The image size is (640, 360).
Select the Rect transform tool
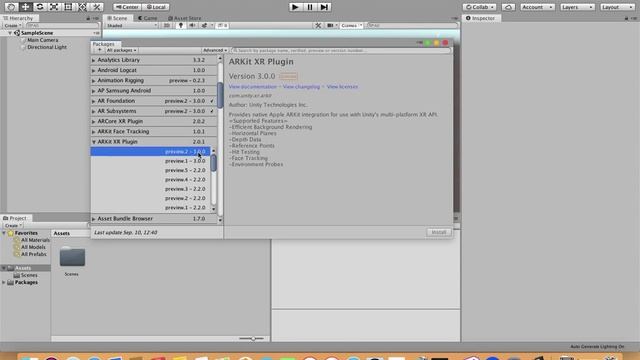pyautogui.click(x=68, y=7)
